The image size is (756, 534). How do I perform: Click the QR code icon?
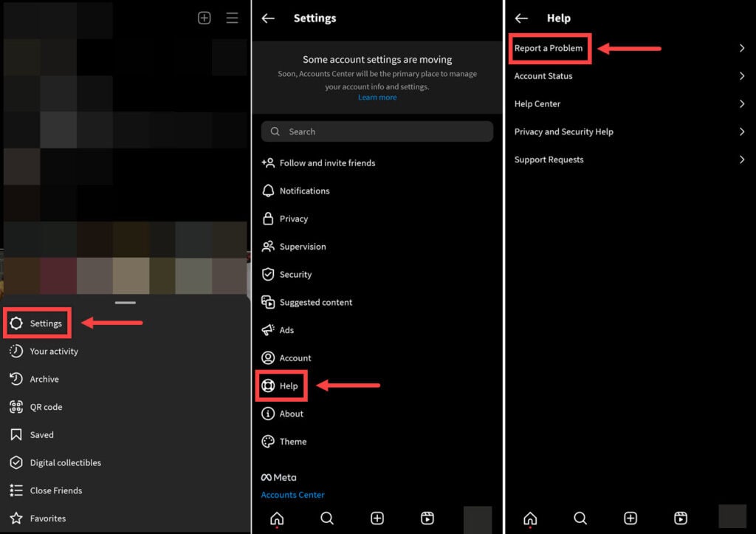[x=16, y=407]
